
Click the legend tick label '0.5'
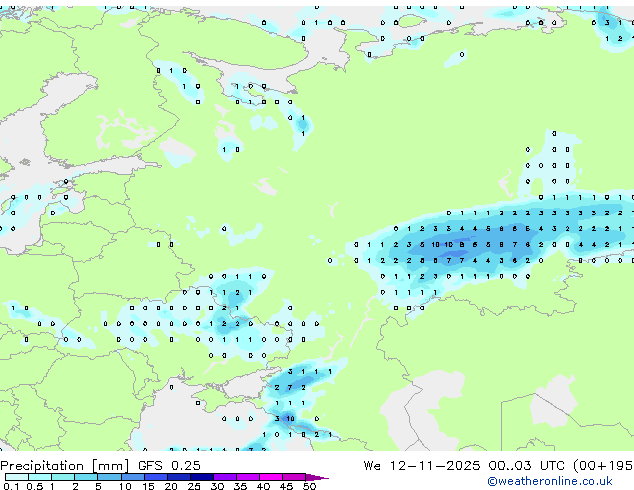point(34,486)
